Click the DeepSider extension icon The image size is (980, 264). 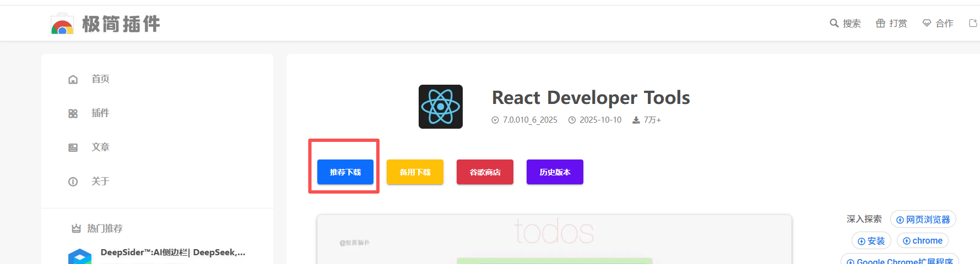(x=80, y=256)
